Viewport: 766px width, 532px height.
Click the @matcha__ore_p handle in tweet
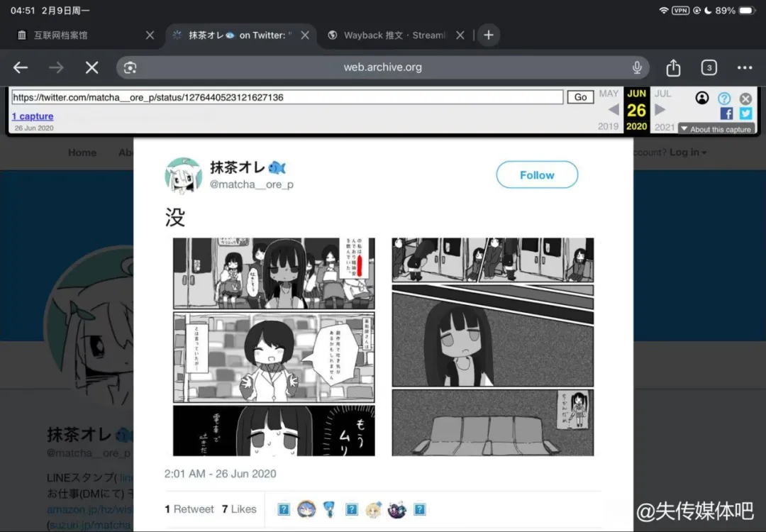[252, 184]
